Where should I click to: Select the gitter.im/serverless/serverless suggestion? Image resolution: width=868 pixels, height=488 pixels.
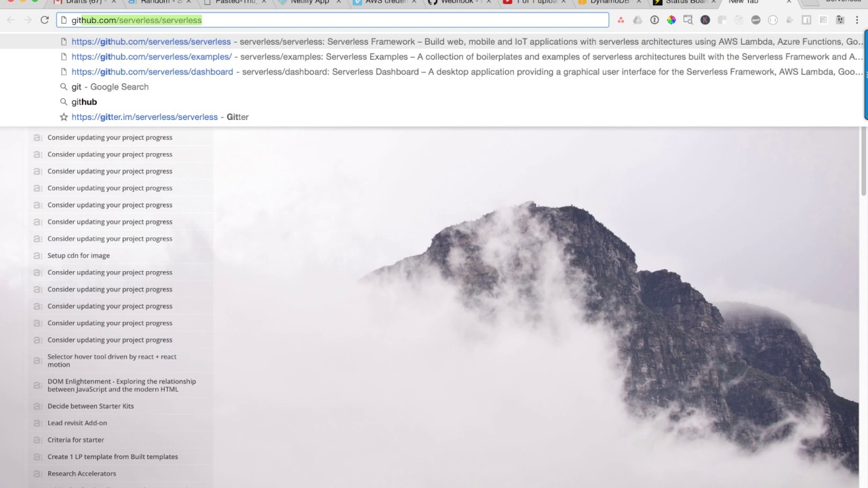433,117
